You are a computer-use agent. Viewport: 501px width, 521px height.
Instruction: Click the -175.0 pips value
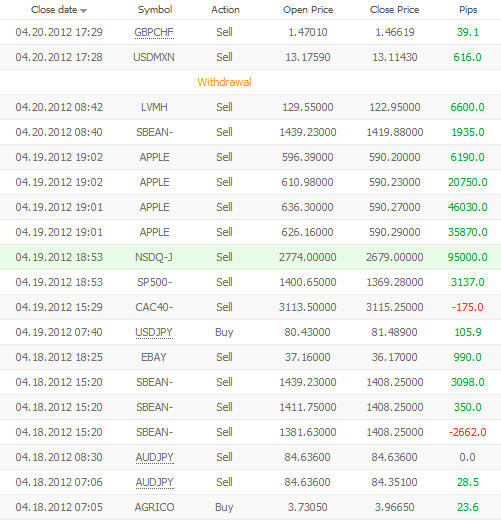[468, 307]
